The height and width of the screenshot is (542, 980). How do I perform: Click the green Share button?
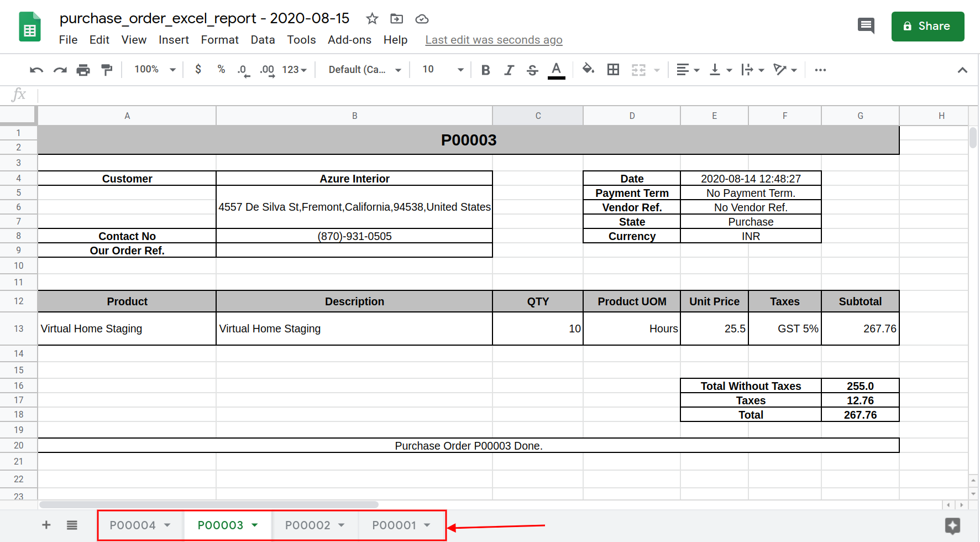tap(927, 26)
